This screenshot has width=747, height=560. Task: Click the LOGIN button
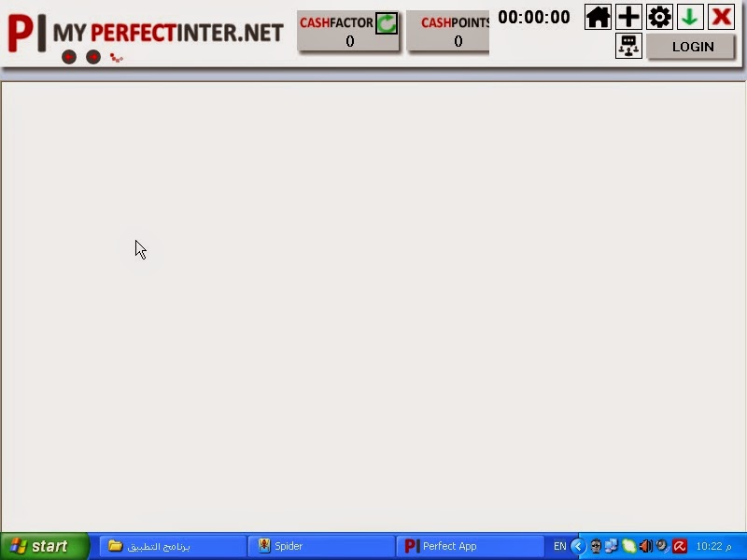pos(691,47)
